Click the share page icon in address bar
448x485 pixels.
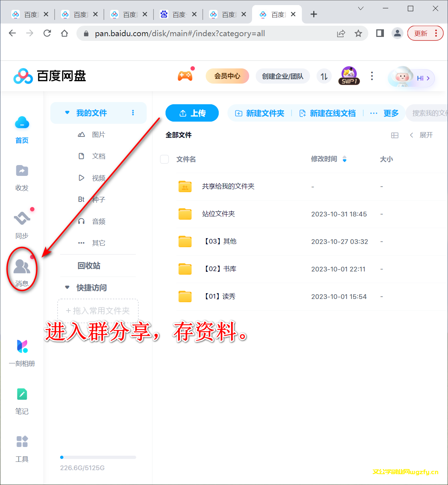[341, 33]
